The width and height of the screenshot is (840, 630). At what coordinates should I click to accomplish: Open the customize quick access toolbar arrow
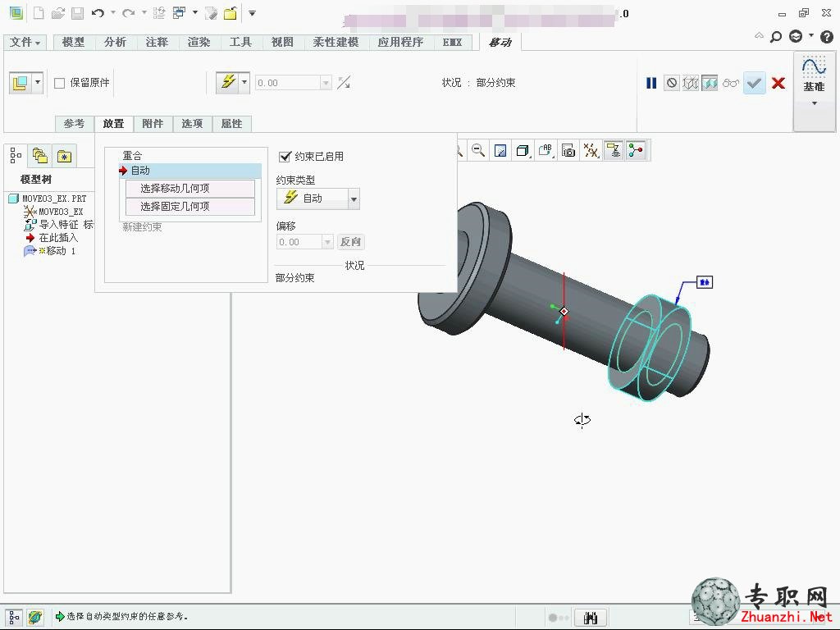point(252,13)
